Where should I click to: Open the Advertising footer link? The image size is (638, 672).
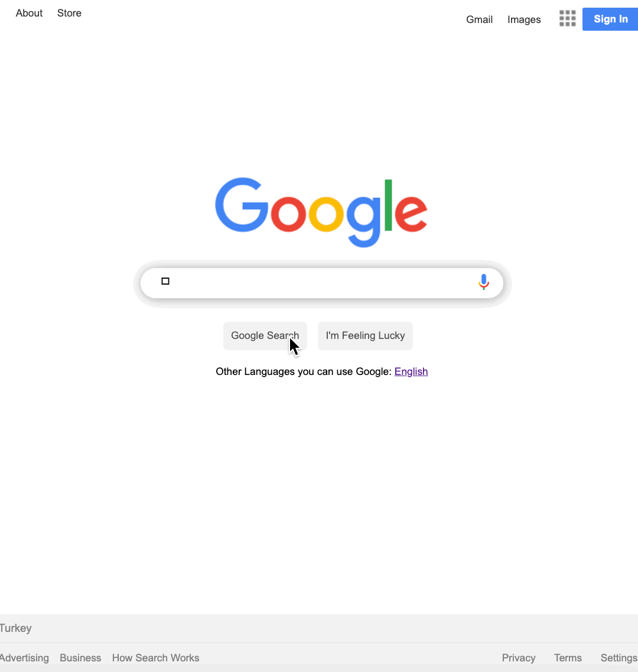pyautogui.click(x=24, y=658)
